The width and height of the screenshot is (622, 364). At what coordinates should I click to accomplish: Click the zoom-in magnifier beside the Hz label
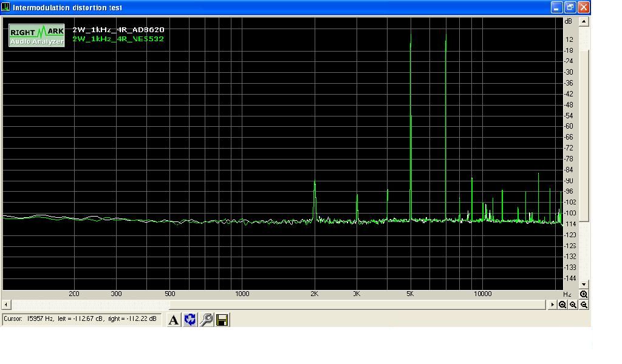click(584, 294)
